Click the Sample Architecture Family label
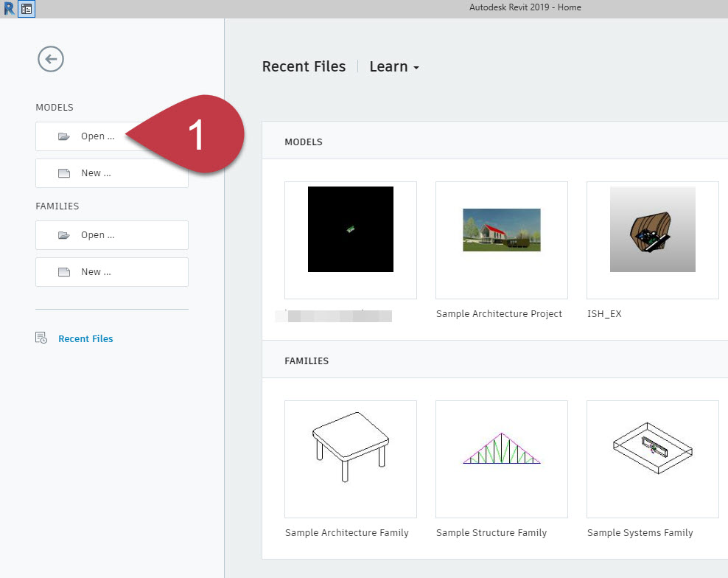 [347, 533]
